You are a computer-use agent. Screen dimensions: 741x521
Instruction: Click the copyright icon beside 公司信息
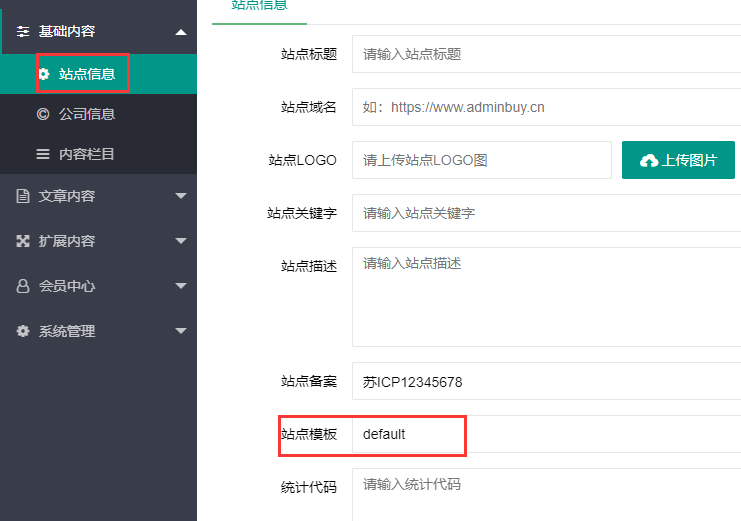[x=43, y=114]
